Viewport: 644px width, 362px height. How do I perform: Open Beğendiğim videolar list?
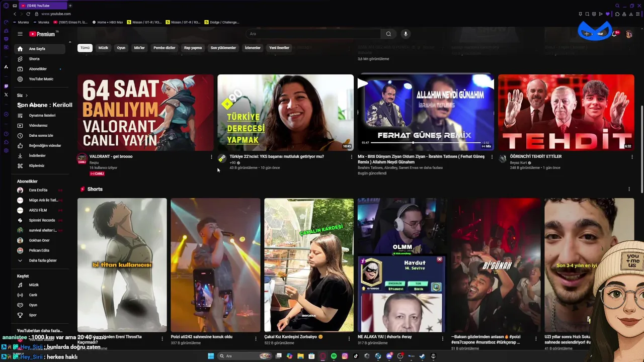(x=40, y=145)
